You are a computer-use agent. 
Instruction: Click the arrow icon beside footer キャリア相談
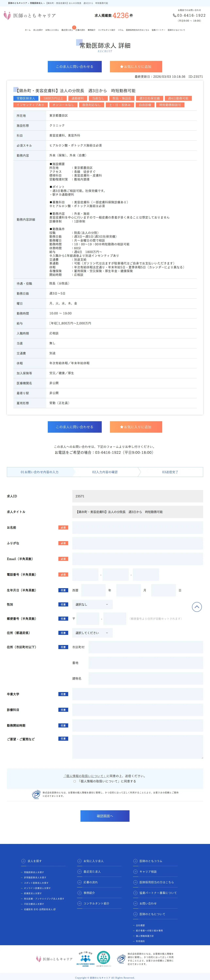click(x=135, y=872)
